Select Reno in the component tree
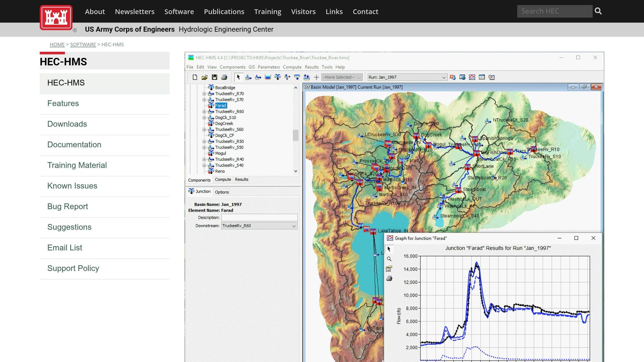Screen dimensions: 644x362 [x=220, y=171]
